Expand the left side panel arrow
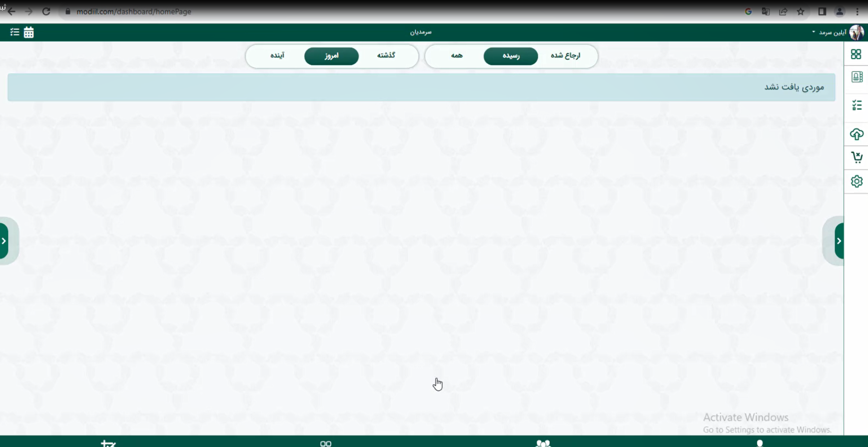868x447 pixels. coord(5,241)
